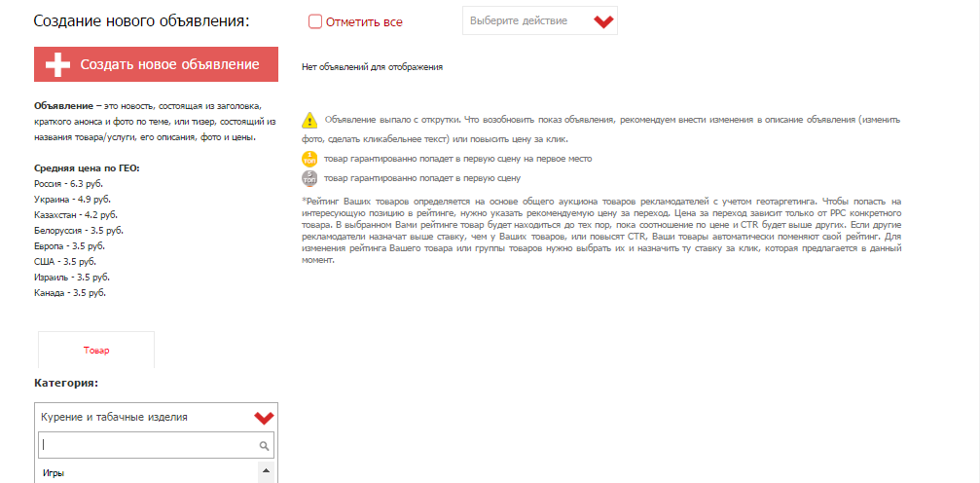Click the white plus icon on red button
Image resolution: width=980 pixels, height=483 pixels.
coord(58,64)
